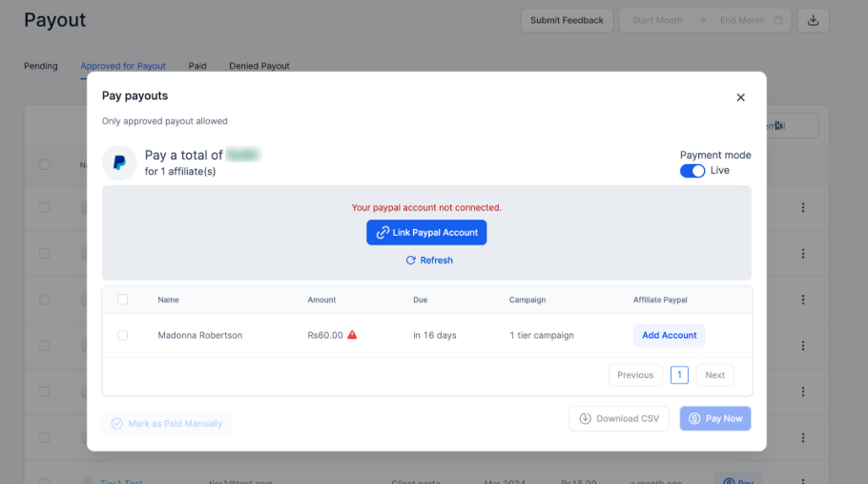
Task: Go to Previous page
Action: (x=635, y=375)
